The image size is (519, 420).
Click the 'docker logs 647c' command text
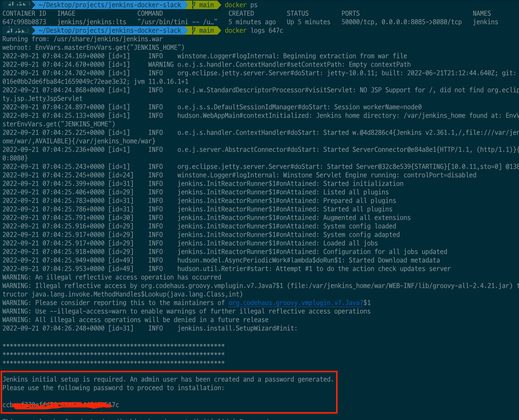coord(254,30)
